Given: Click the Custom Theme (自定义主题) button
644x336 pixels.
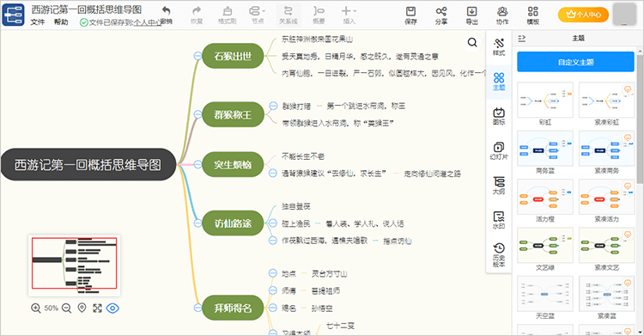Looking at the screenshot, I should (575, 62).
